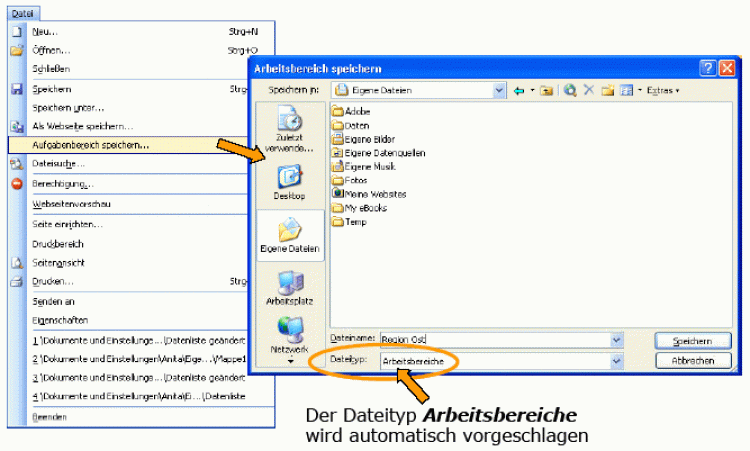Create a new folder via toolbar icon

(x=607, y=91)
